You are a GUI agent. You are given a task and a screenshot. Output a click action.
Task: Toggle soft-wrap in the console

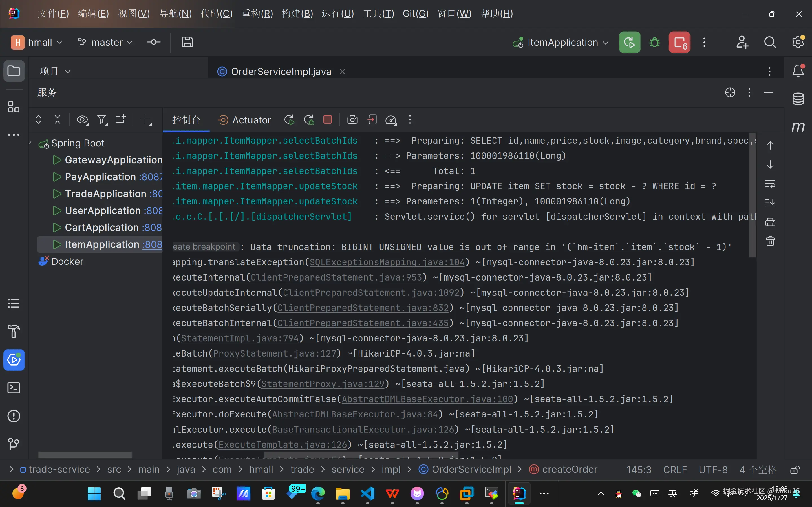point(770,184)
